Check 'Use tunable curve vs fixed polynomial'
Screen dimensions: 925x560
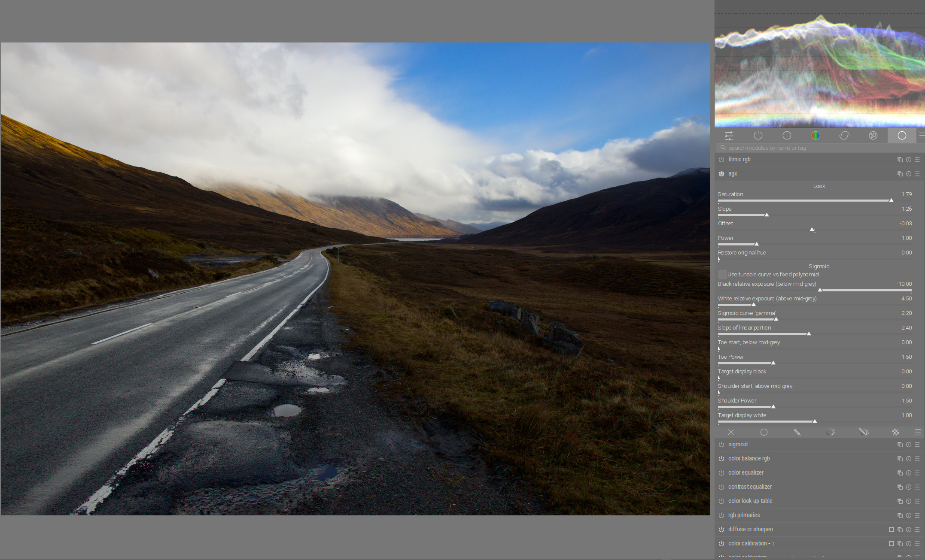(722, 275)
